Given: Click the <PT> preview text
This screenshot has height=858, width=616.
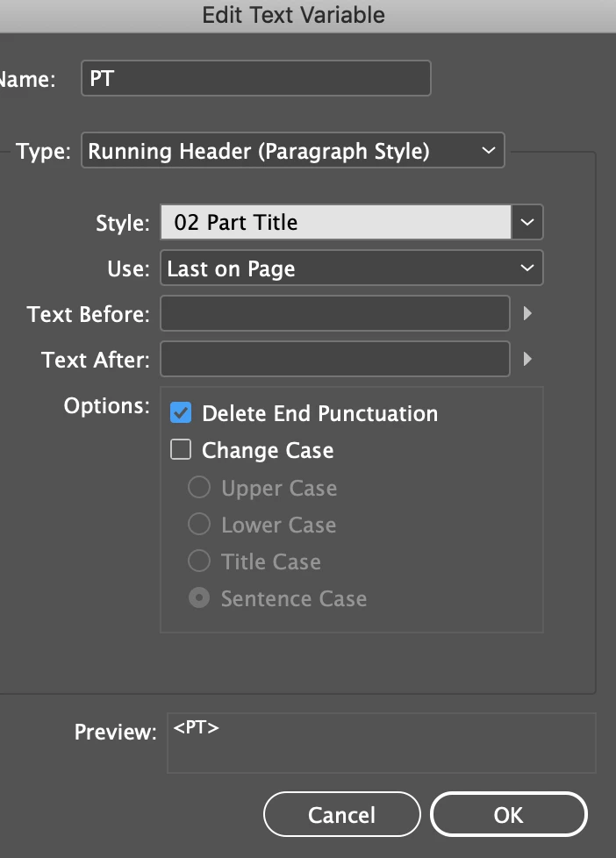Looking at the screenshot, I should point(196,728).
